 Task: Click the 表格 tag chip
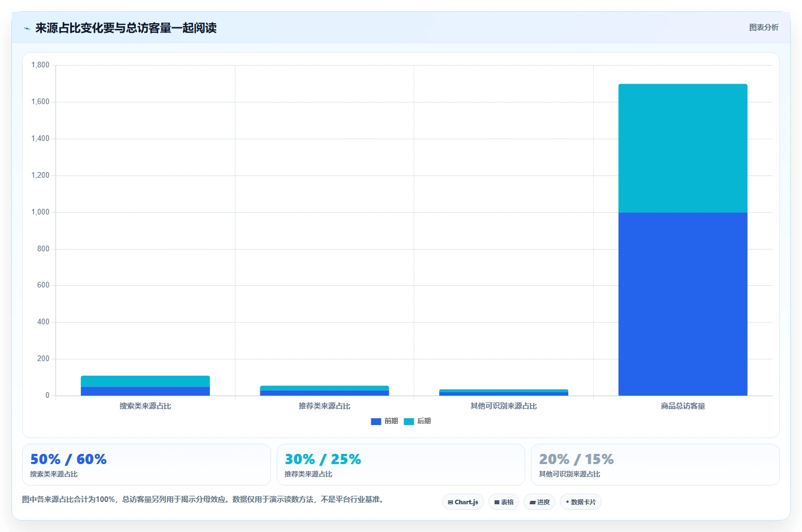pos(504,502)
